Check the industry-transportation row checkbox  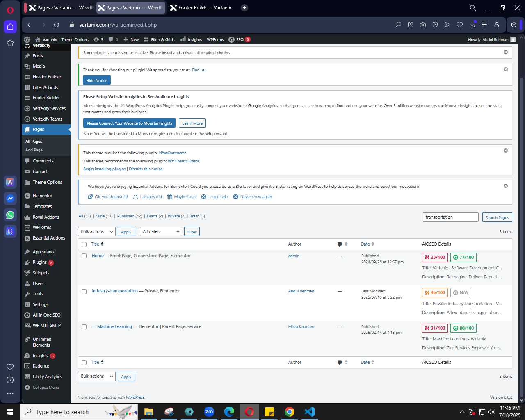point(84,292)
